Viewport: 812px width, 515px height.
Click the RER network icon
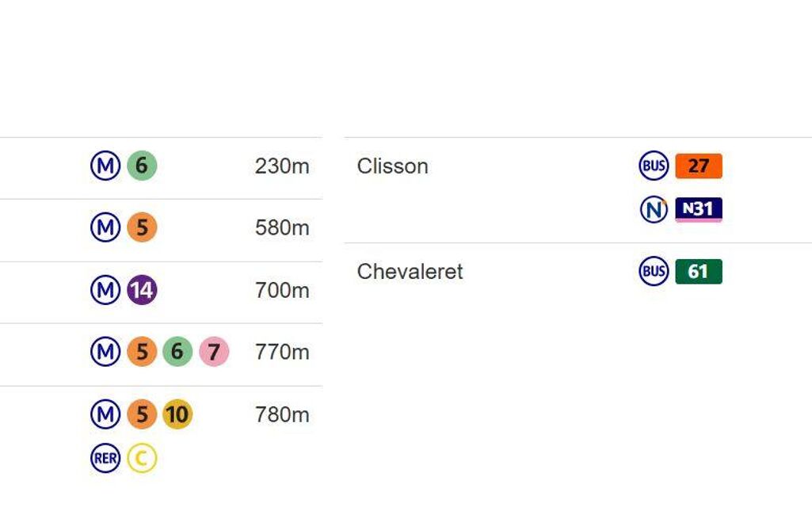105,458
